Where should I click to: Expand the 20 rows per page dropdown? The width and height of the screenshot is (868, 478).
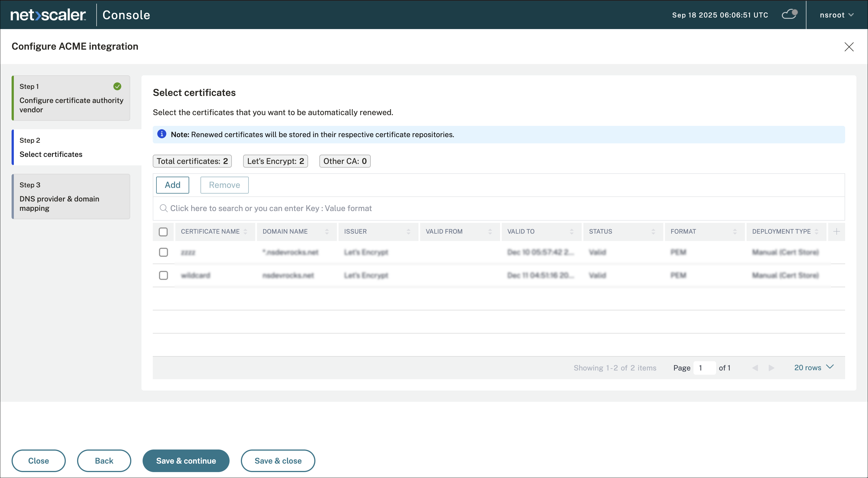click(814, 368)
